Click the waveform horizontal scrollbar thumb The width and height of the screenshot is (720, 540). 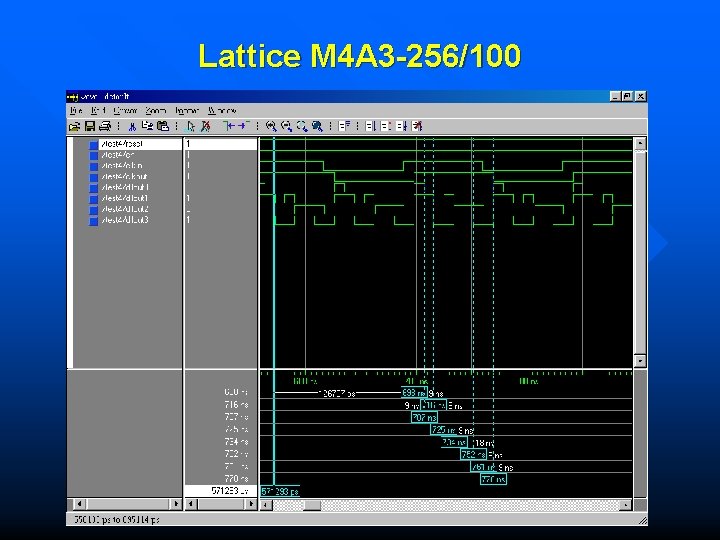click(x=312, y=505)
